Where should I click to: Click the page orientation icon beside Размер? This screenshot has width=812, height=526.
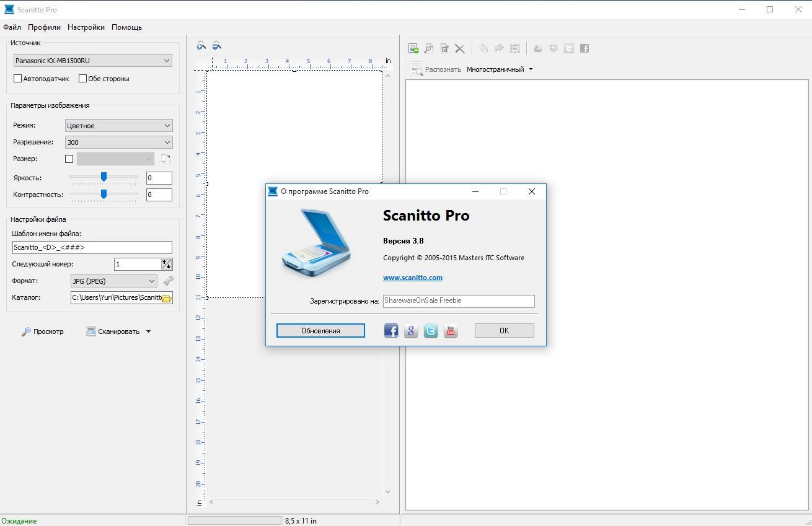click(x=165, y=159)
